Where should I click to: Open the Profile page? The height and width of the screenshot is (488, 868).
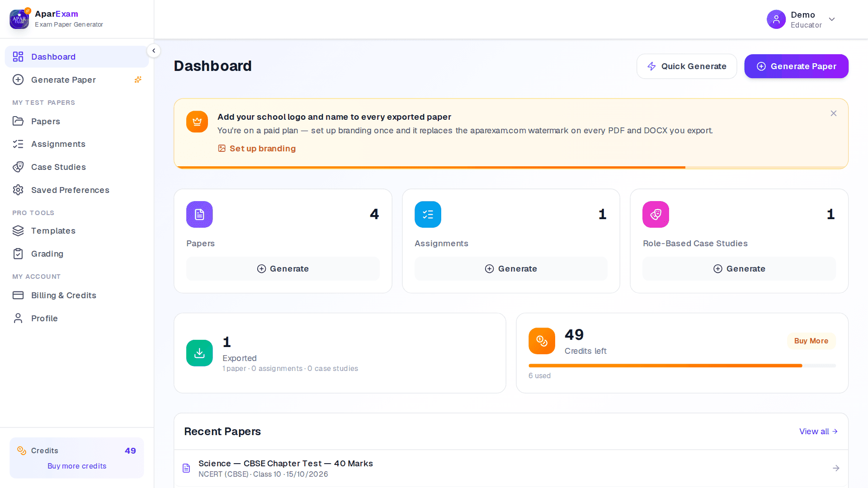[77, 318]
